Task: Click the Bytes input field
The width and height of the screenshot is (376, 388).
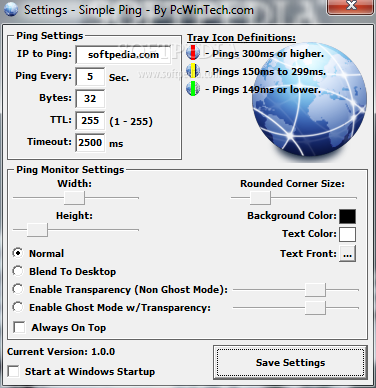Action: pyautogui.click(x=90, y=99)
